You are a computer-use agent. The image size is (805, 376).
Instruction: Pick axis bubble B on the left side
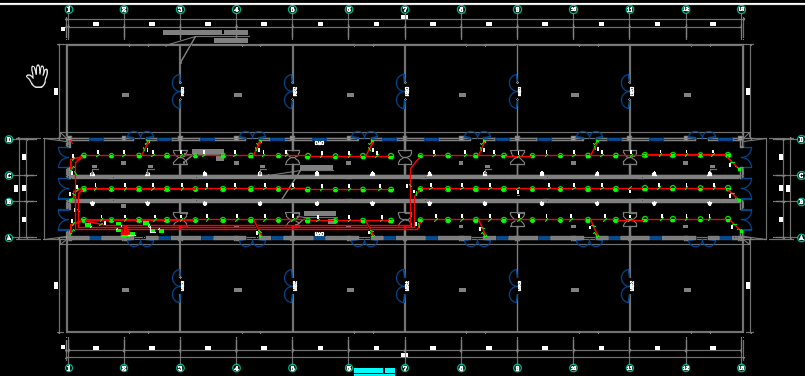tap(9, 202)
